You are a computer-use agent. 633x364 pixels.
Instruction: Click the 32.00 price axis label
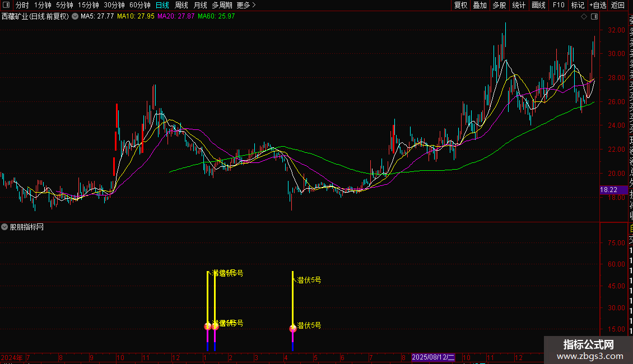[x=616, y=30]
